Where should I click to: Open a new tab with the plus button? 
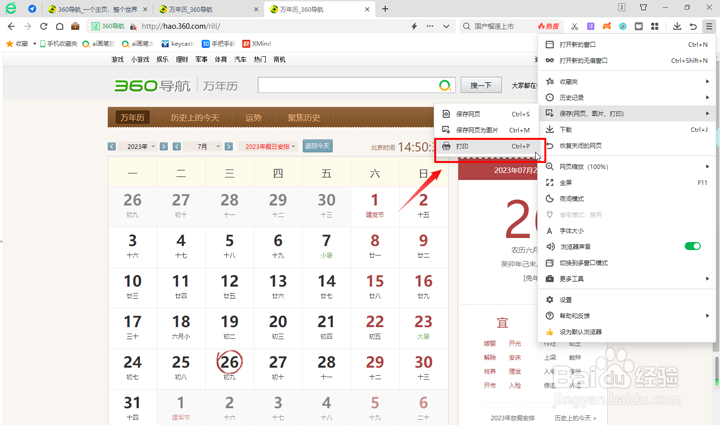[x=385, y=9]
